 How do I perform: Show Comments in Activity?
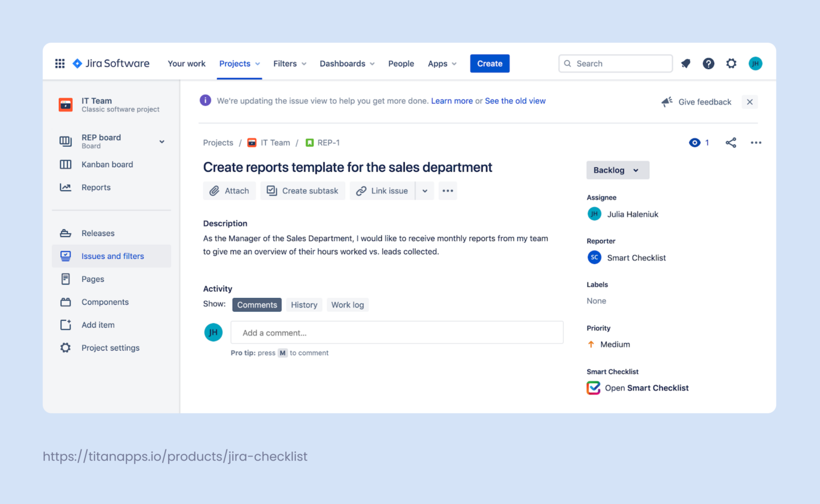click(257, 305)
